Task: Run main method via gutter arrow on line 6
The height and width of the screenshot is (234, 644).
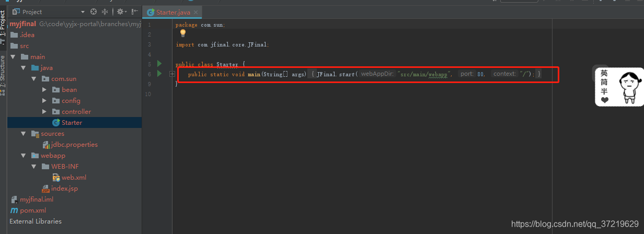Action: click(160, 74)
